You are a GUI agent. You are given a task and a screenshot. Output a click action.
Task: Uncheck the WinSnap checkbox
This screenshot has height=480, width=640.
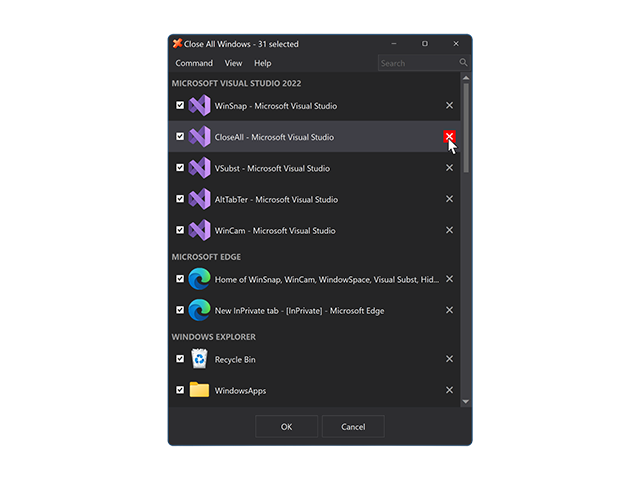[180, 105]
